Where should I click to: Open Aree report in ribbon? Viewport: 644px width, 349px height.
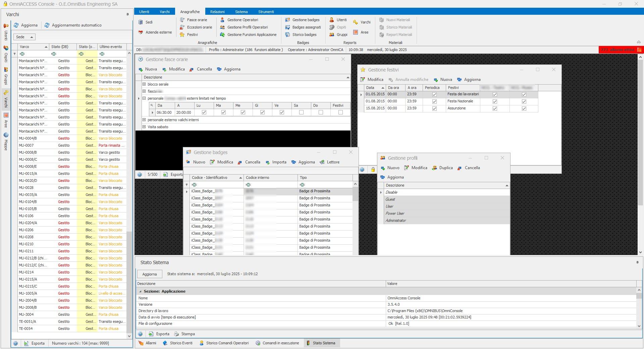click(x=361, y=32)
